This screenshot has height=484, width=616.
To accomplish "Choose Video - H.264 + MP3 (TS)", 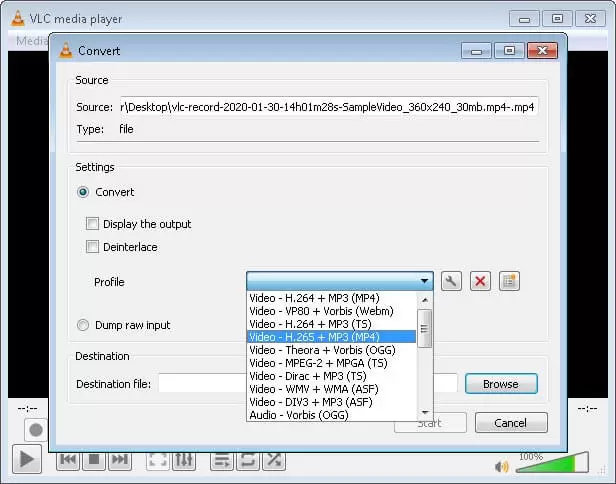I will click(x=331, y=324).
